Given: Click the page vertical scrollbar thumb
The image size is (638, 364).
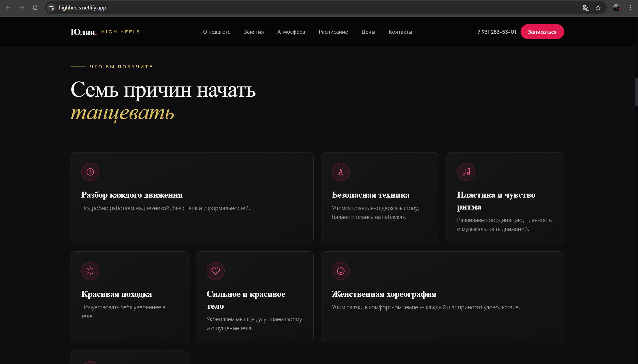Looking at the screenshot, I should coord(636,92).
